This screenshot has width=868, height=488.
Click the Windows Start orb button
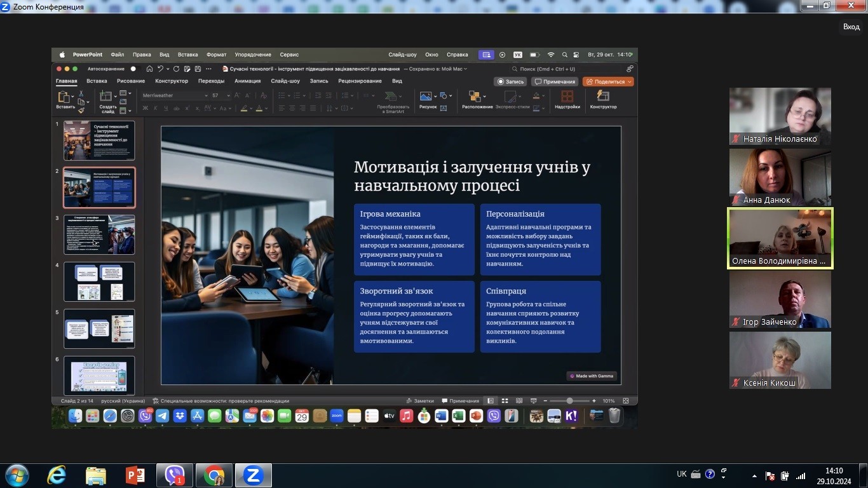pos(17,475)
